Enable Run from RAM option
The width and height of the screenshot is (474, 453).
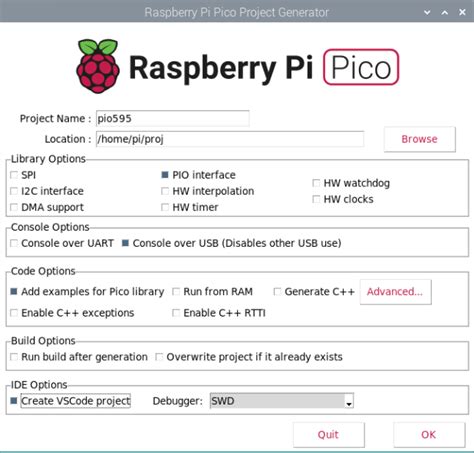[x=176, y=292]
